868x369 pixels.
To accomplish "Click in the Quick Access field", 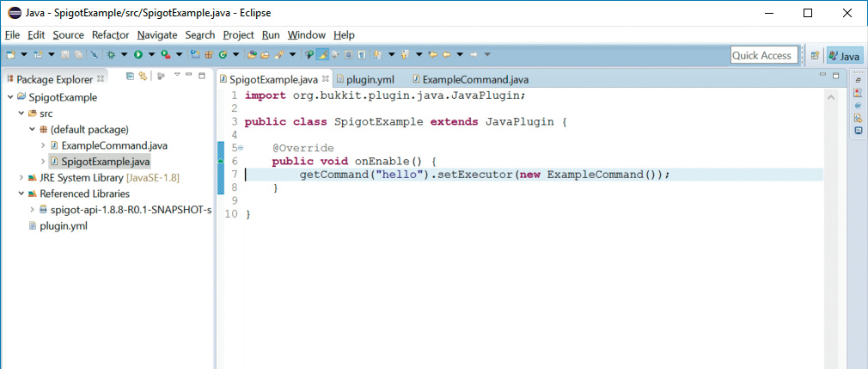I will click(x=765, y=55).
